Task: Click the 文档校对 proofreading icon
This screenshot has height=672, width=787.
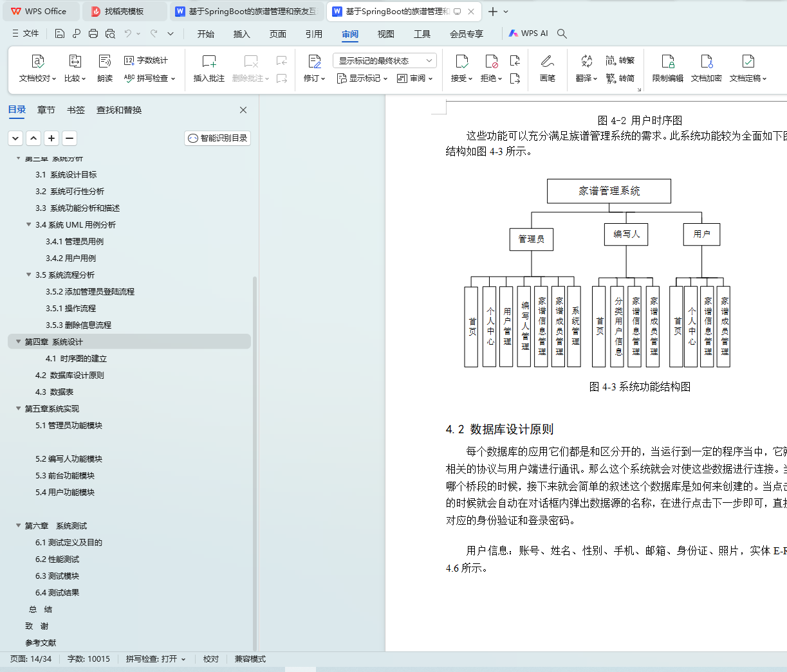Action: pyautogui.click(x=37, y=61)
